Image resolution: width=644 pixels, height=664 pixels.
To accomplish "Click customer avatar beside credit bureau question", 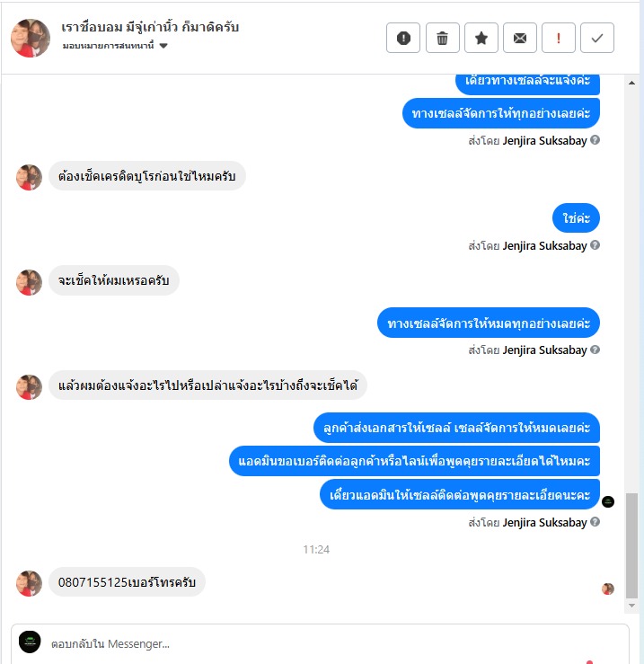I will pyautogui.click(x=30, y=177).
